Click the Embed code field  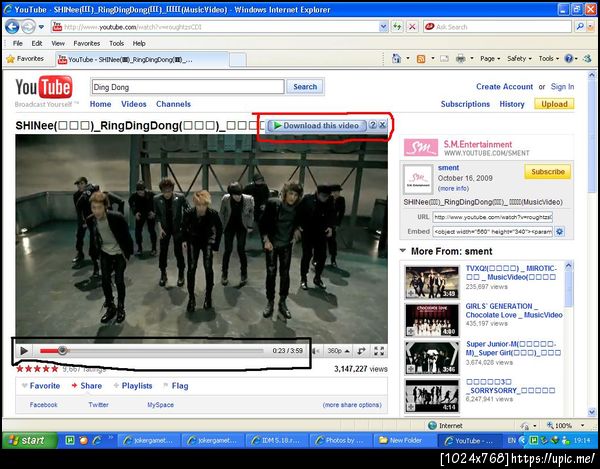(x=492, y=231)
